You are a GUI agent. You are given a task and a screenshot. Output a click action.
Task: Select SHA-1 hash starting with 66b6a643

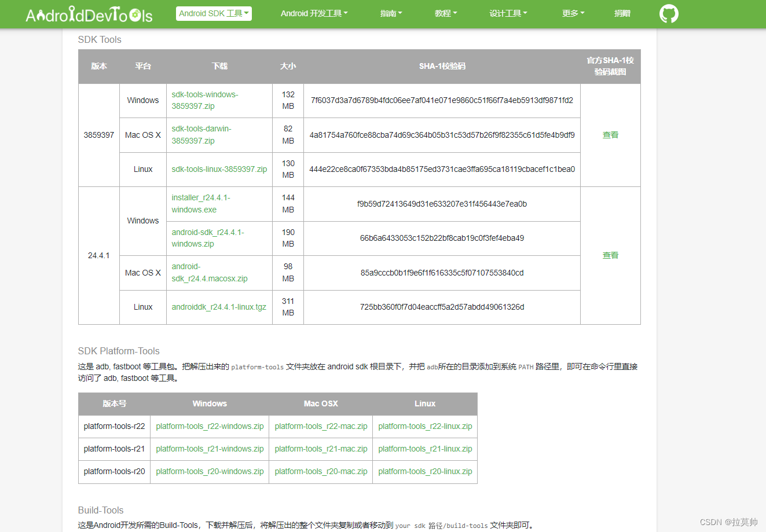pos(442,238)
